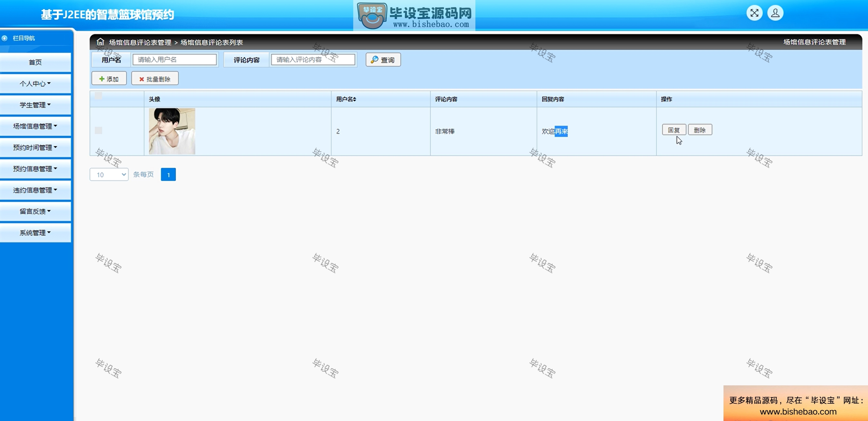
Task: Click the 删除 delete button in row
Action: point(700,130)
